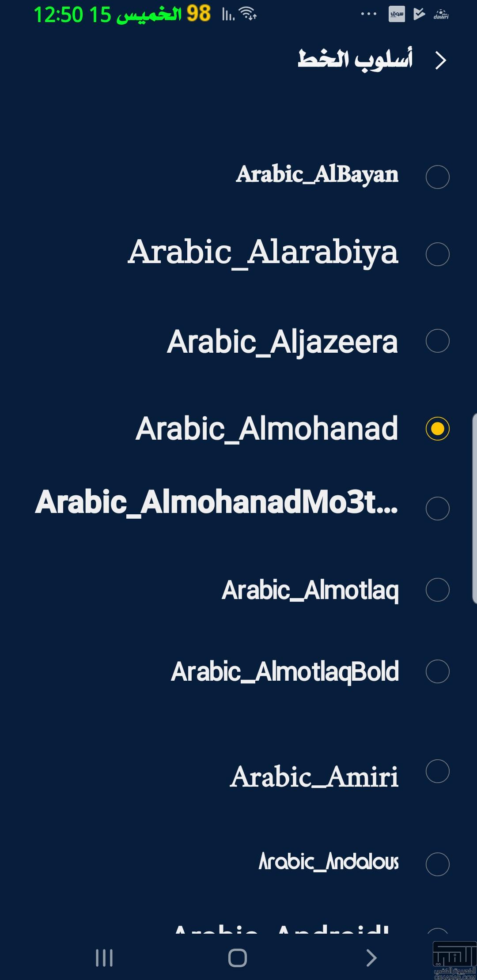Image resolution: width=477 pixels, height=980 pixels.
Task: Open the recent apps navigation button
Action: point(104,957)
